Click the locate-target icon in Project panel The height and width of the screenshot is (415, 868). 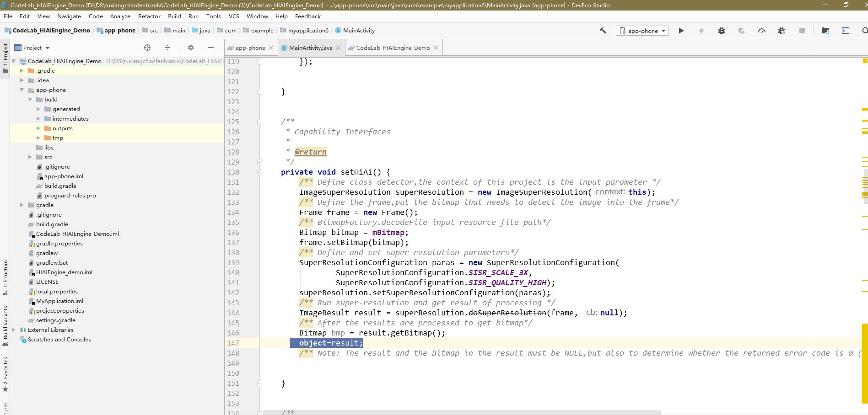pos(147,48)
